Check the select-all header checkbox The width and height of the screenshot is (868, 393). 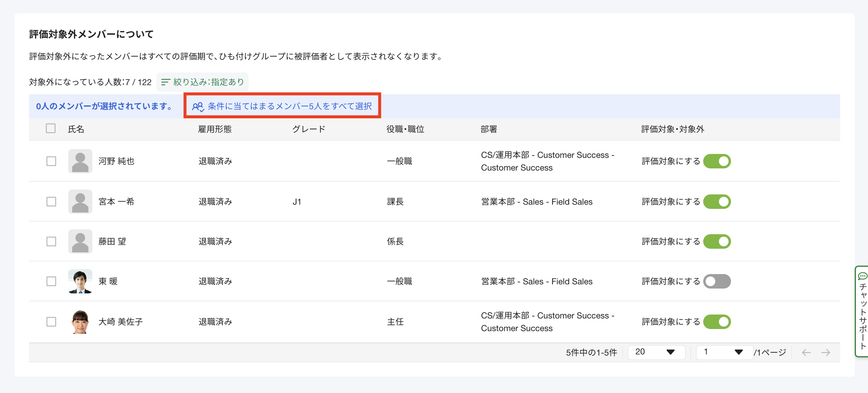pyautogui.click(x=50, y=128)
